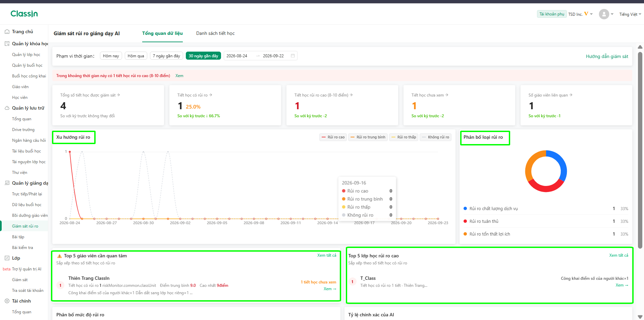Switch to Danh sách tiết học tab
Screen dimensions: 644x320
[215, 33]
